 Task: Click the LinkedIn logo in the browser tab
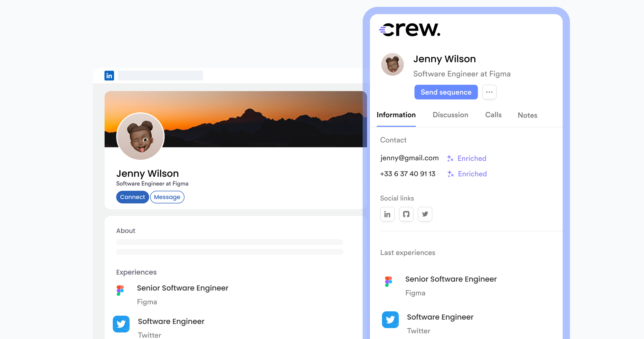[109, 75]
